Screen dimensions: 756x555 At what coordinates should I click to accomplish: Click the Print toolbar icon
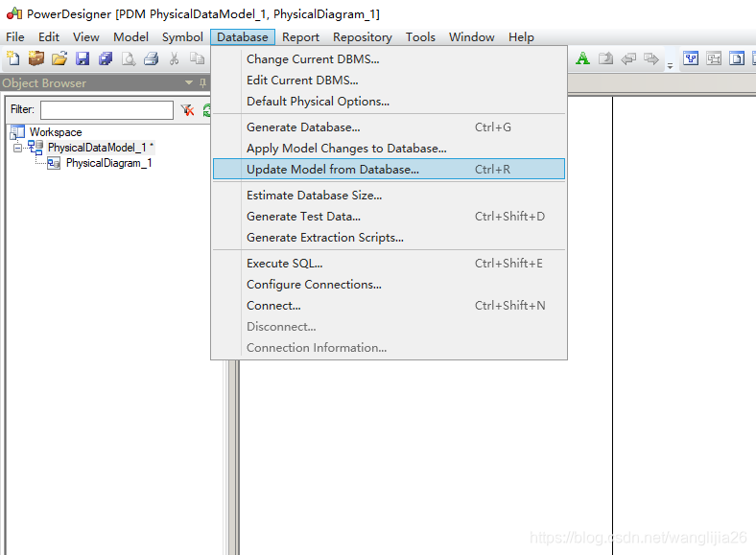(152, 58)
